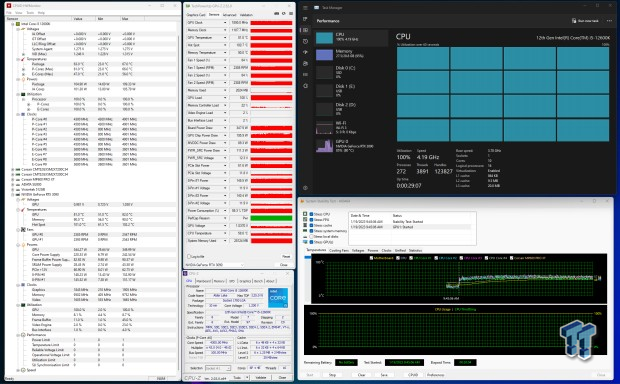Click GPU-Z refresh icon
620x384 pixels.
[284, 13]
